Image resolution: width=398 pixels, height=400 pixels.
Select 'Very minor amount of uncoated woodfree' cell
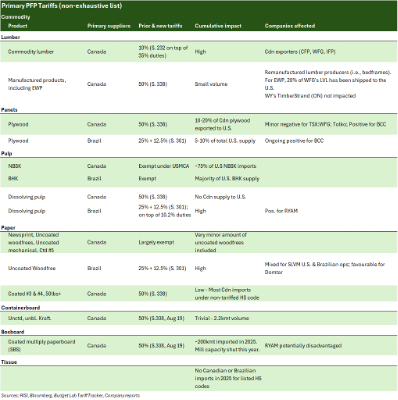(x=221, y=242)
